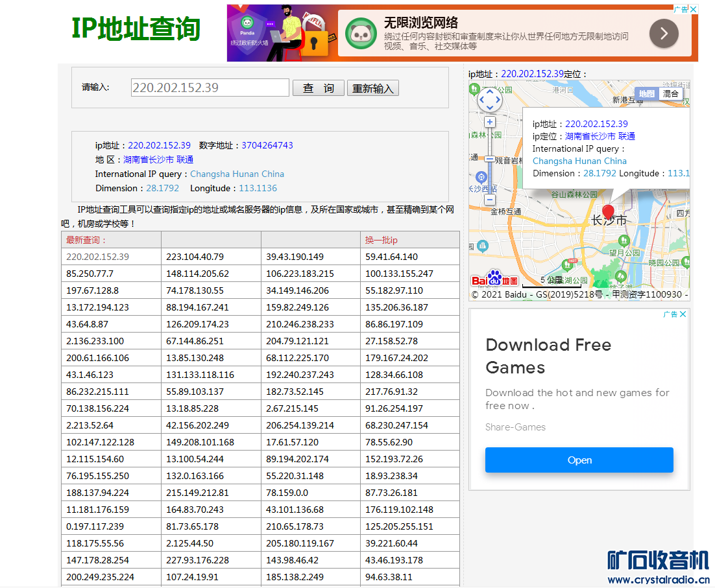Pan the map right with the right arrow
Image resolution: width=715 pixels, height=588 pixels.
498,99
